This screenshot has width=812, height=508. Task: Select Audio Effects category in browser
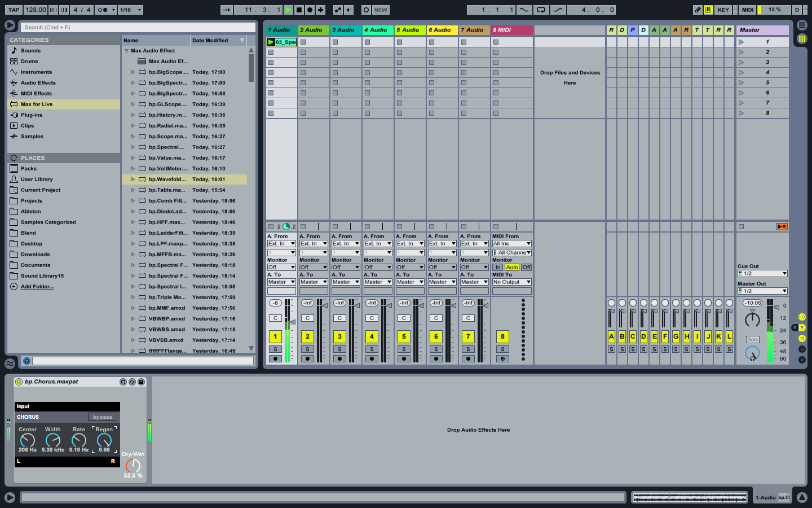coord(38,83)
